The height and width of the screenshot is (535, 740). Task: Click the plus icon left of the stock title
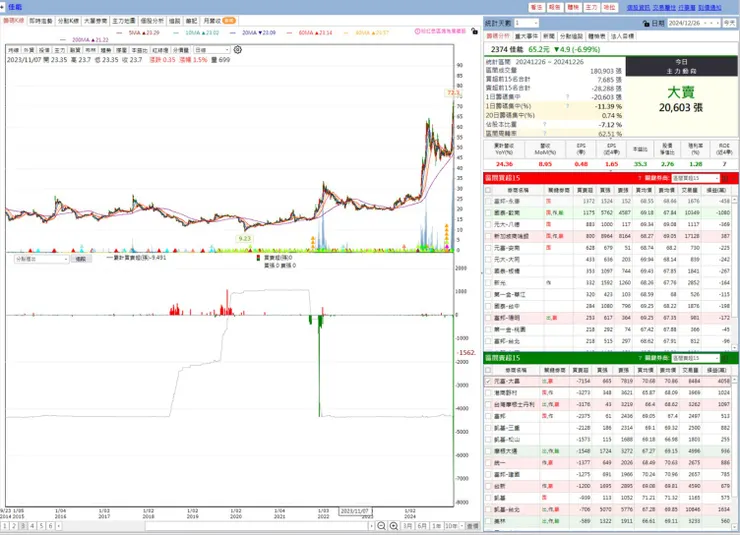click(2, 7)
